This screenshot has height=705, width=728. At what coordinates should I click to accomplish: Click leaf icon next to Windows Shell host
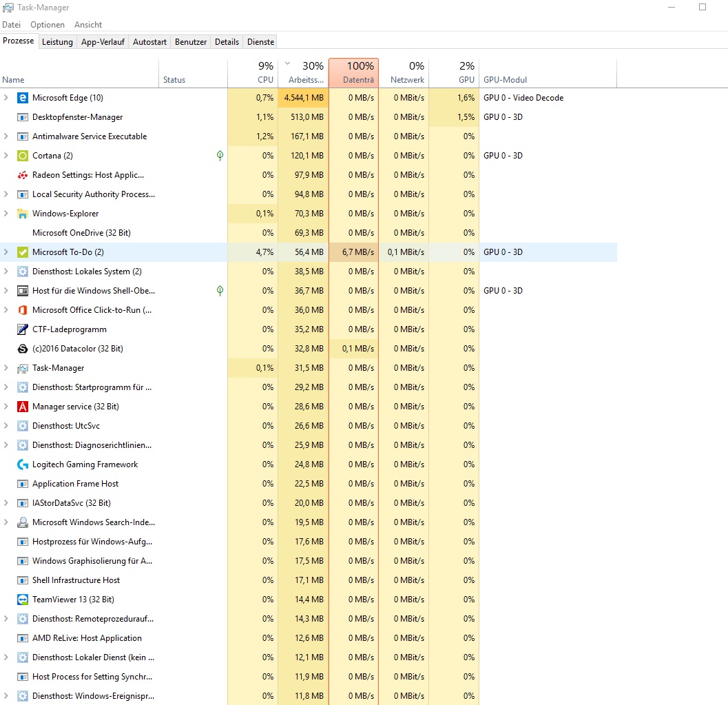[x=220, y=290]
